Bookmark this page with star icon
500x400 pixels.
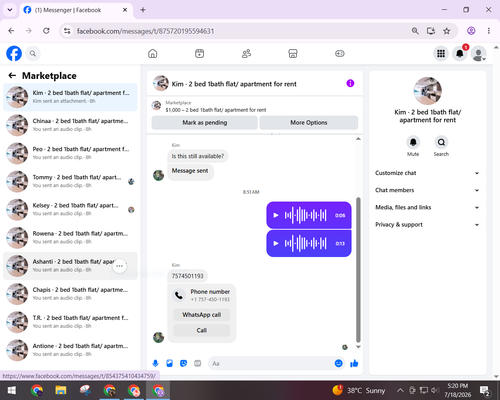tap(447, 31)
